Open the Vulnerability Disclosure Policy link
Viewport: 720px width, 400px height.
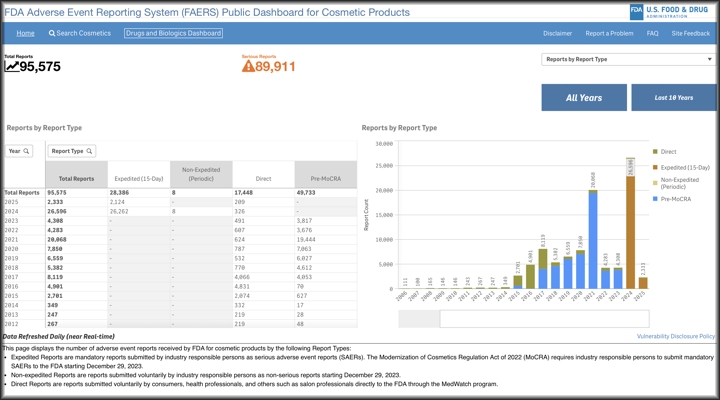pos(675,337)
